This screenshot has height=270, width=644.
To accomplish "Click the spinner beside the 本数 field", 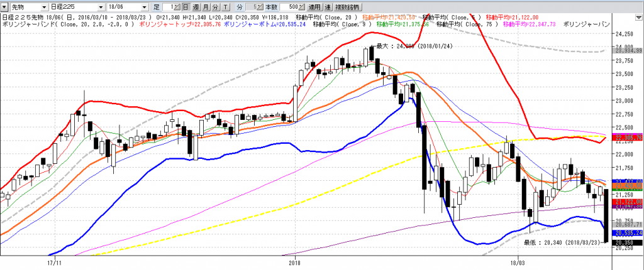I will (x=301, y=6).
